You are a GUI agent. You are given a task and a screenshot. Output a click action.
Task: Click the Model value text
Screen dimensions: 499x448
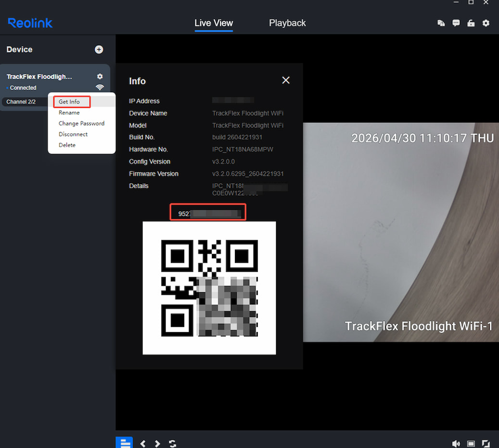pyautogui.click(x=248, y=126)
